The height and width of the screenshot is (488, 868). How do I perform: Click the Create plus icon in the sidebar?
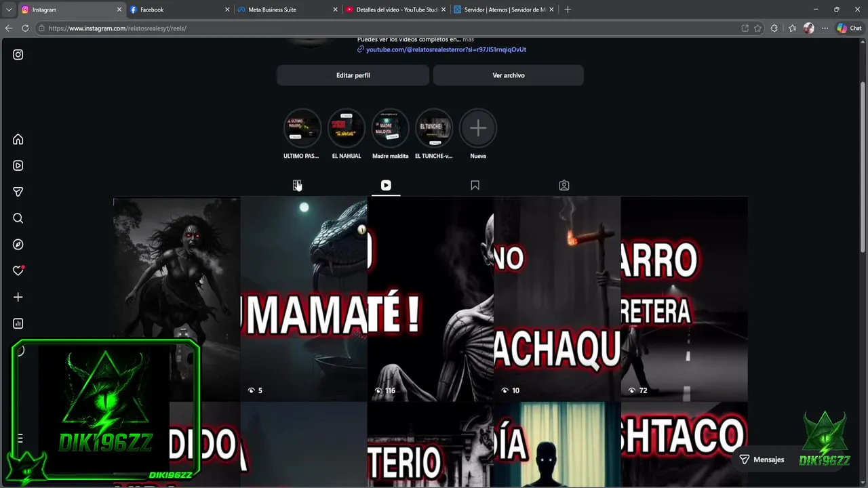tap(18, 297)
